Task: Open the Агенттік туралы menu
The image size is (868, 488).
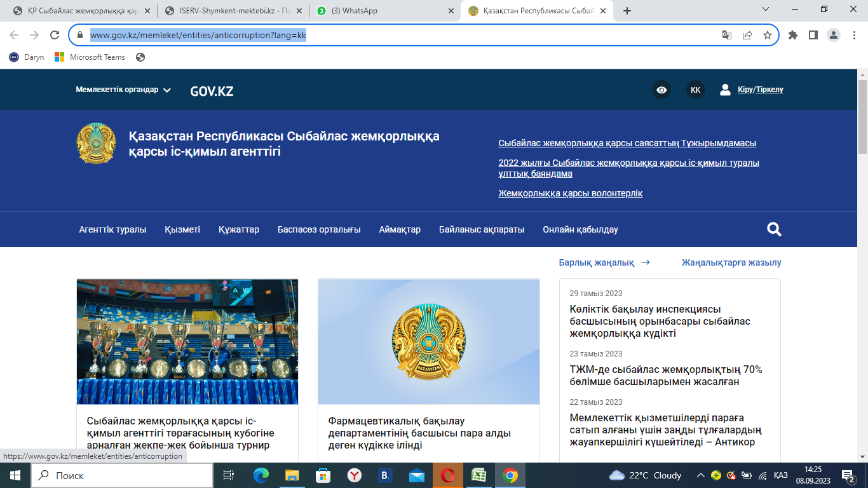Action: click(x=112, y=229)
